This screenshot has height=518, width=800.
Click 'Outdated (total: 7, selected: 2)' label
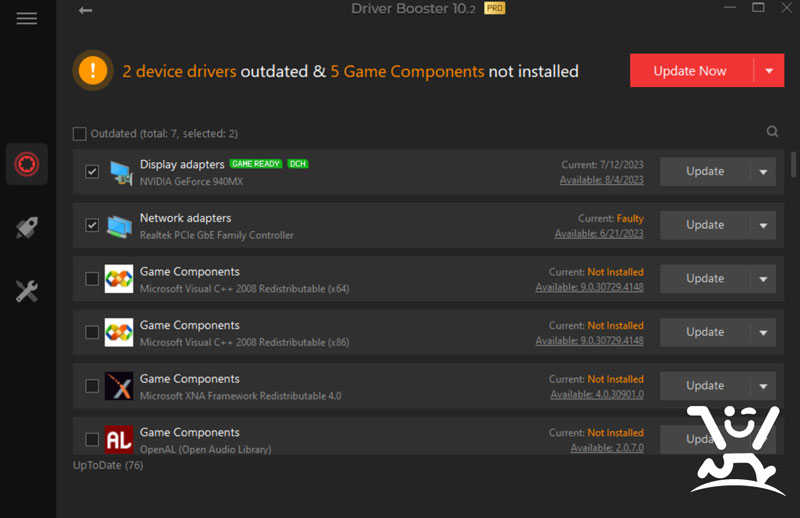(164, 134)
